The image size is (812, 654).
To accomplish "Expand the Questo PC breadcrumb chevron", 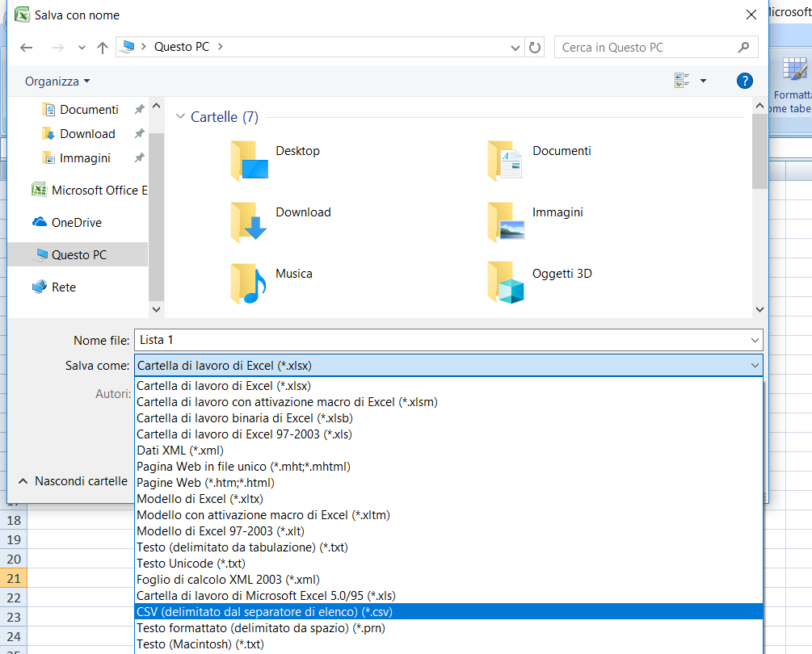I will coord(221,47).
